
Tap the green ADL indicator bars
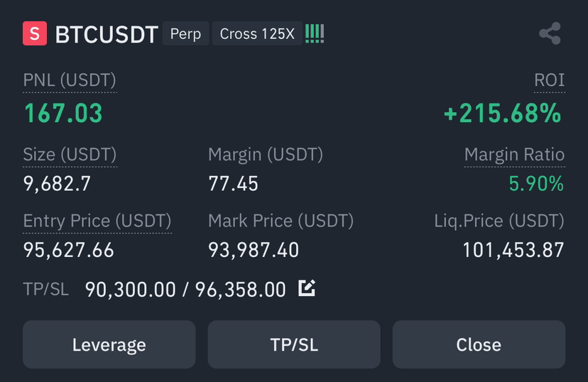tap(315, 34)
